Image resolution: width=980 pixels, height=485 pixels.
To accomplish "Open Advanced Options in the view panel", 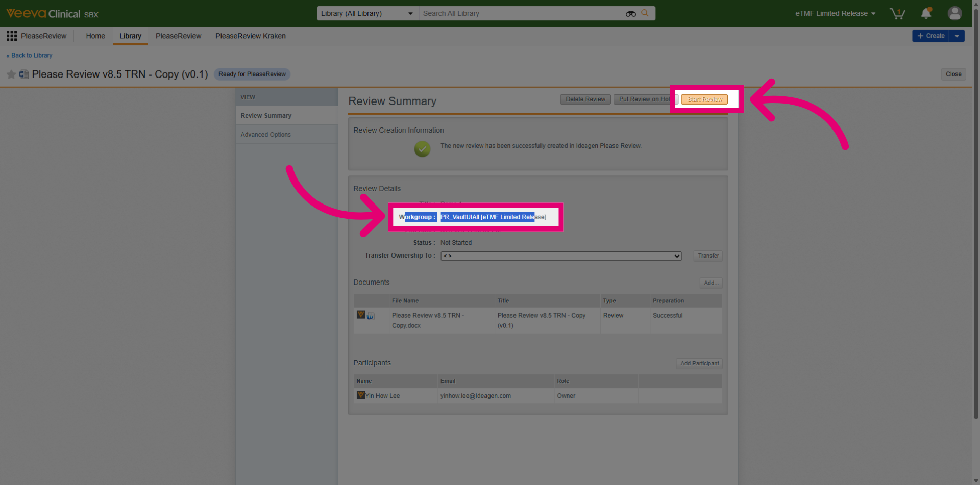I will coord(287,135).
